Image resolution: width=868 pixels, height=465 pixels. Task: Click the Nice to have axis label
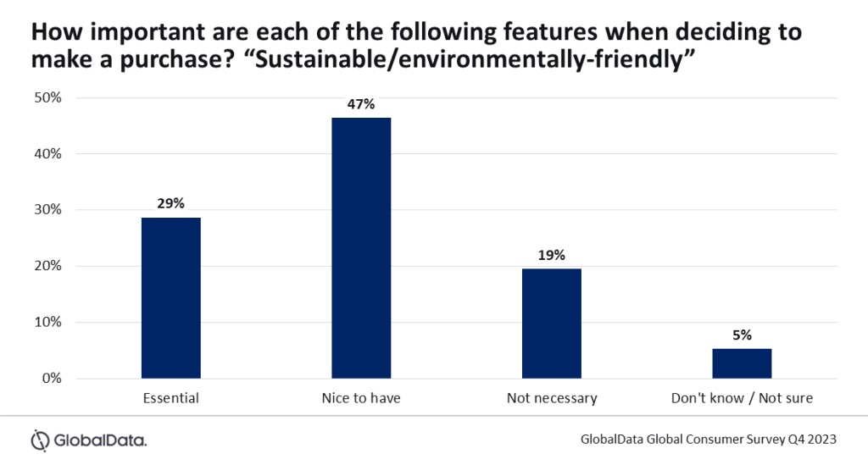tap(361, 397)
